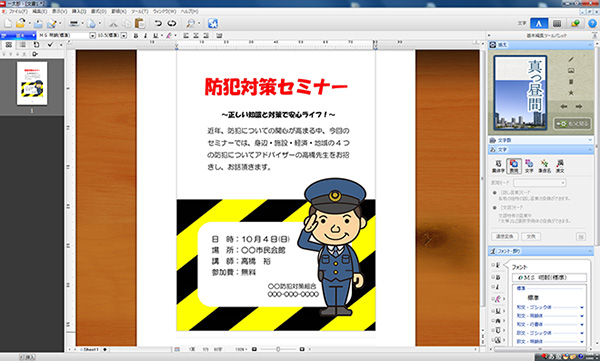This screenshot has width=600, height=361.
Task: Click the cut scissors icon
Action: coord(113,23)
